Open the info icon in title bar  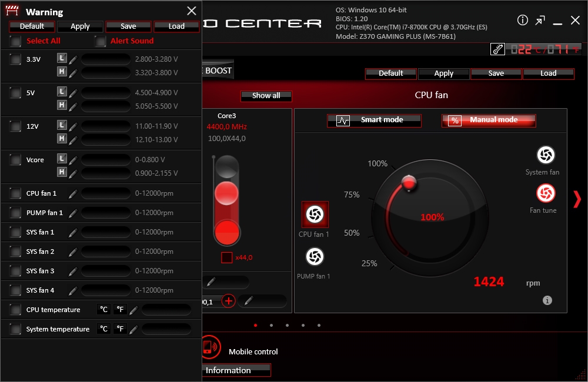pyautogui.click(x=522, y=21)
